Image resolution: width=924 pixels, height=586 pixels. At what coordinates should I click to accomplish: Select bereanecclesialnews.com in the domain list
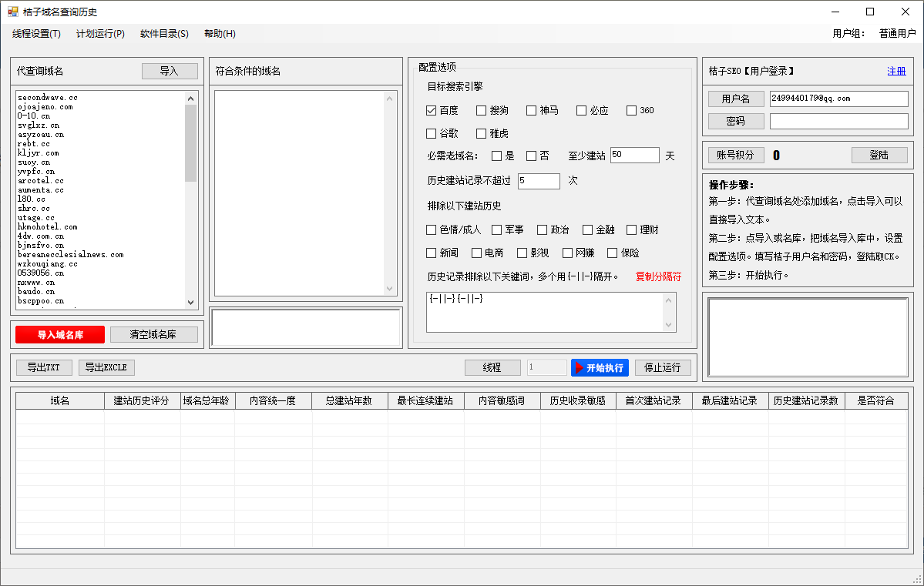71,254
